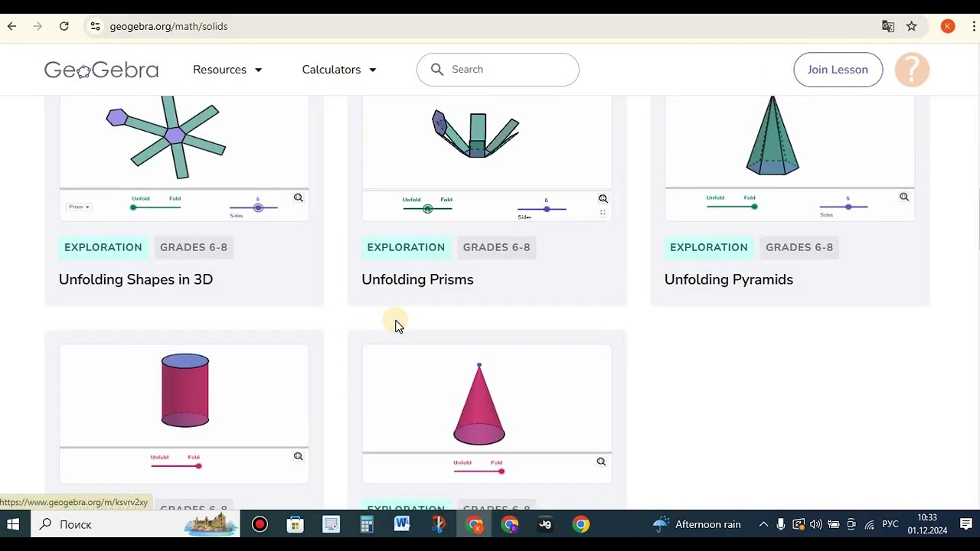Viewport: 980px width, 551px height.
Task: Click the microphone icon in system tray
Action: pyautogui.click(x=781, y=524)
